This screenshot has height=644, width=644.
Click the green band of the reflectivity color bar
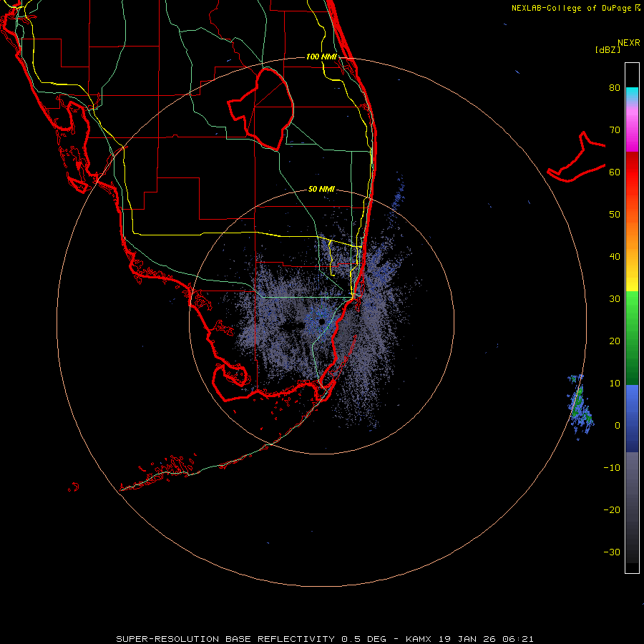point(632,338)
